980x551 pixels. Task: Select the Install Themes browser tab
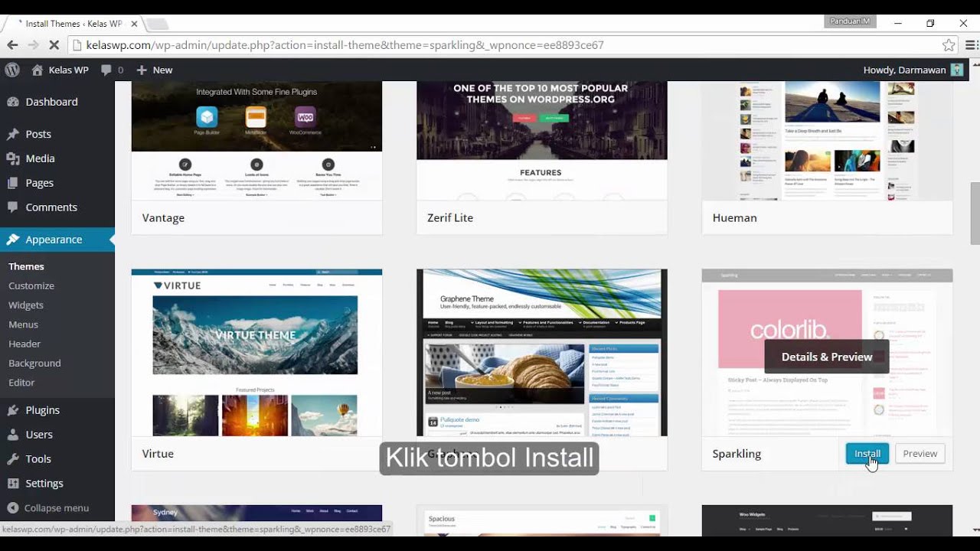(73, 24)
